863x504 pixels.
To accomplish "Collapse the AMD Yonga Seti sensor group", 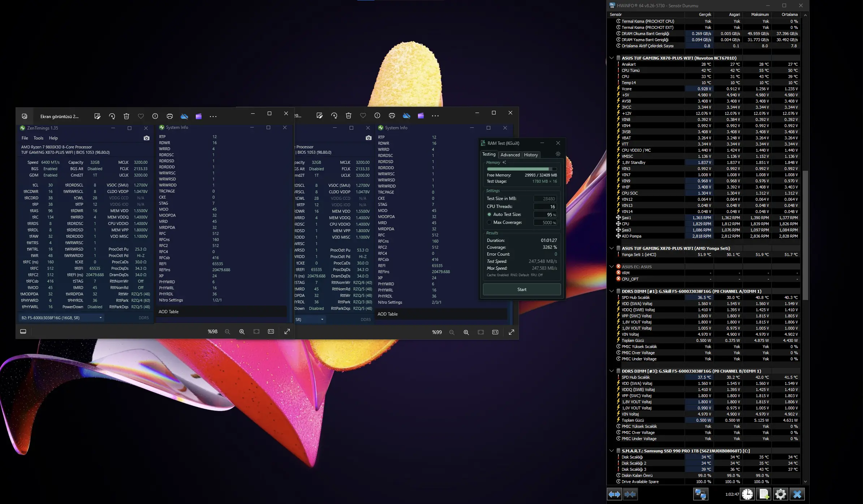I will pos(612,248).
